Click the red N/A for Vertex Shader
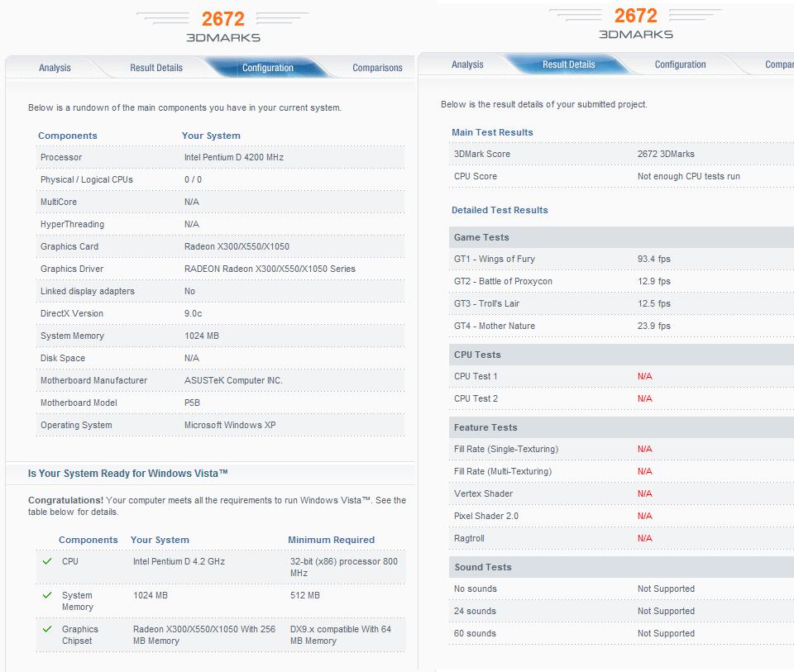 [644, 493]
